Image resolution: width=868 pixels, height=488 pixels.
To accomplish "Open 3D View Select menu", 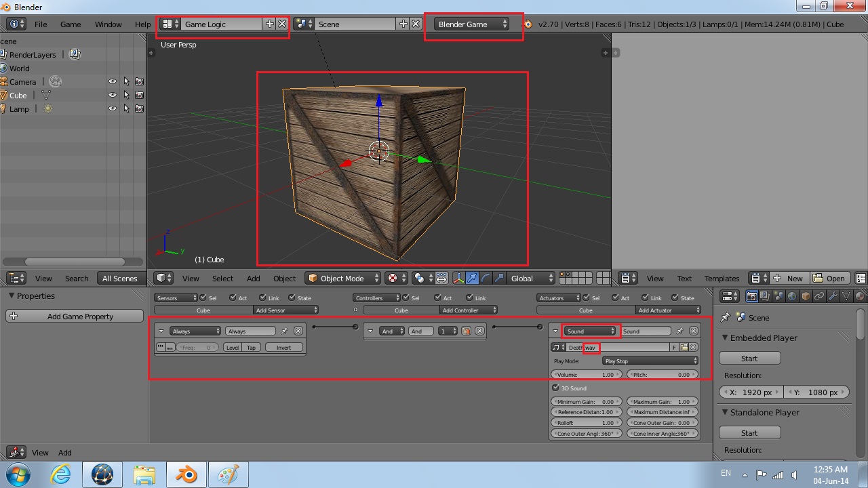I will [222, 278].
